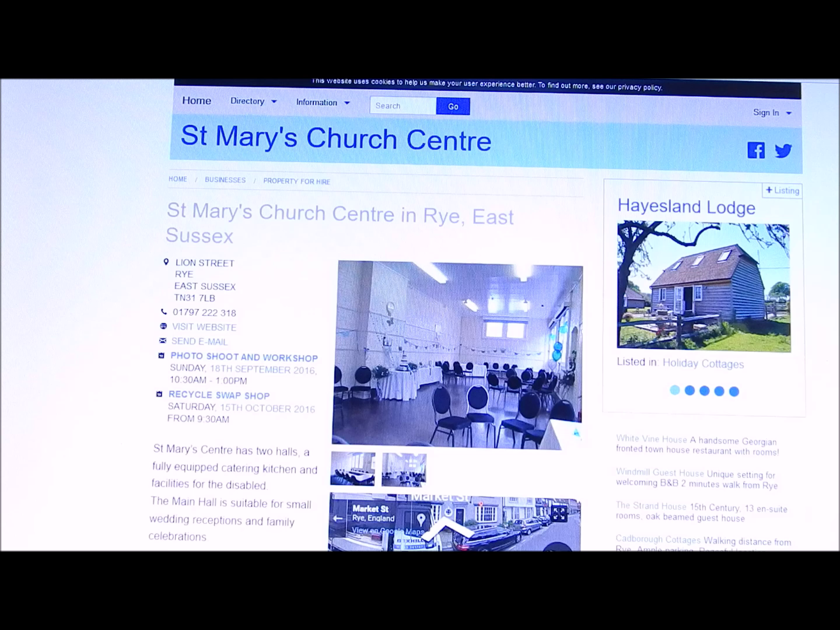This screenshot has width=840, height=630.
Task: Click the Street View back arrow
Action: click(338, 518)
